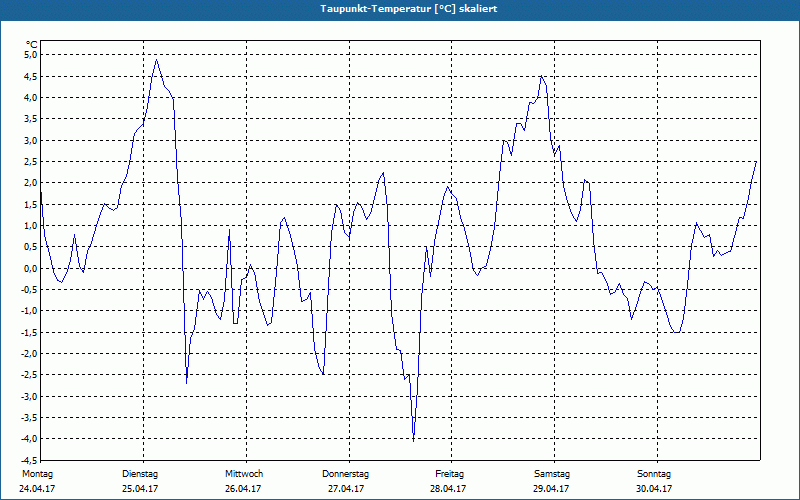Image resolution: width=800 pixels, height=500 pixels.
Task: Click the -2,5 y-axis value
Action: [29, 375]
